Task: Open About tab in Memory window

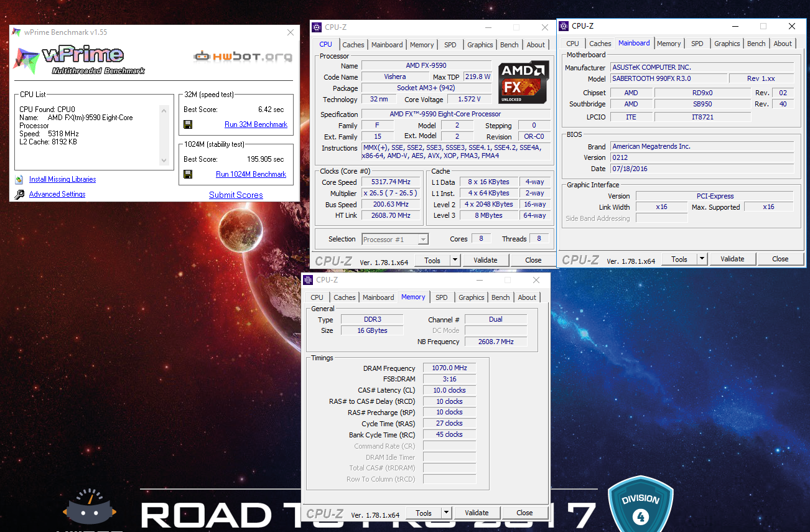Action: click(x=527, y=297)
